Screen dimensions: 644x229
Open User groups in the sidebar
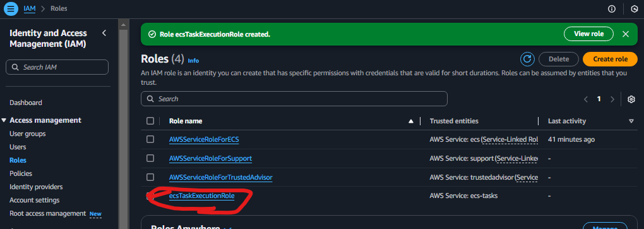pos(28,134)
